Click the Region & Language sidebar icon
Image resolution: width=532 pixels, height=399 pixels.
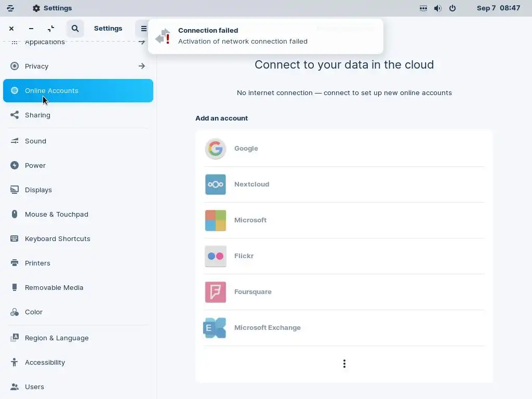pos(15,338)
